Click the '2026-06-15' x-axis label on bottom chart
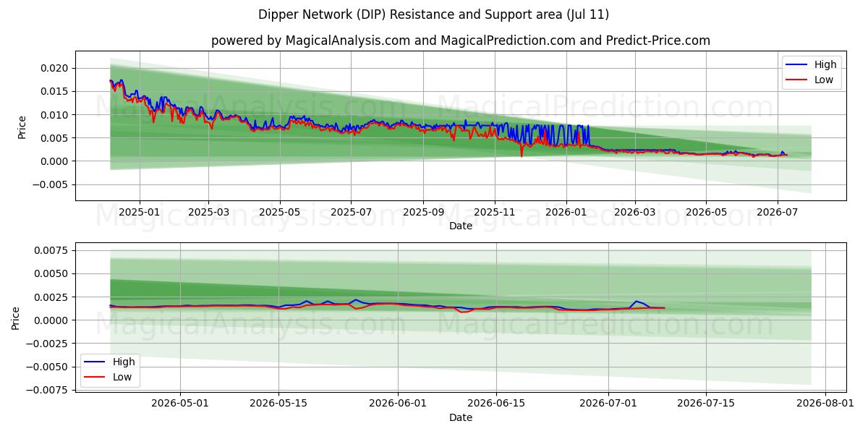Screen dimensions: 868x434 pyautogui.click(x=496, y=404)
